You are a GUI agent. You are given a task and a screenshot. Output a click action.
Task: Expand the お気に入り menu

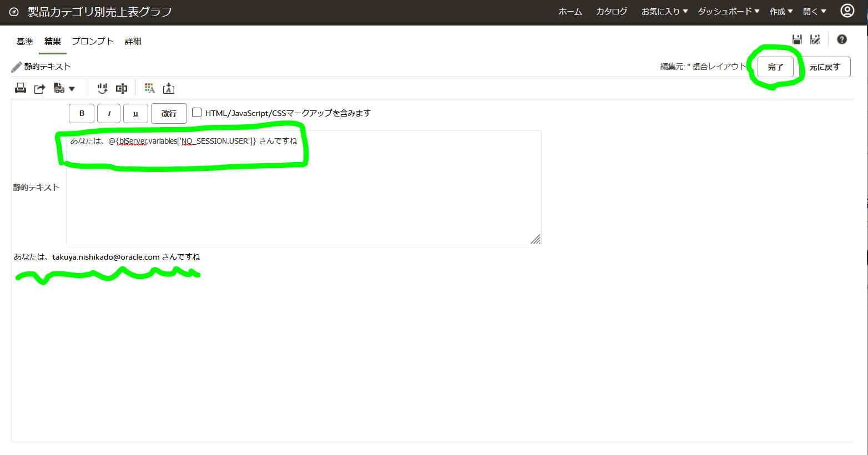click(x=664, y=11)
